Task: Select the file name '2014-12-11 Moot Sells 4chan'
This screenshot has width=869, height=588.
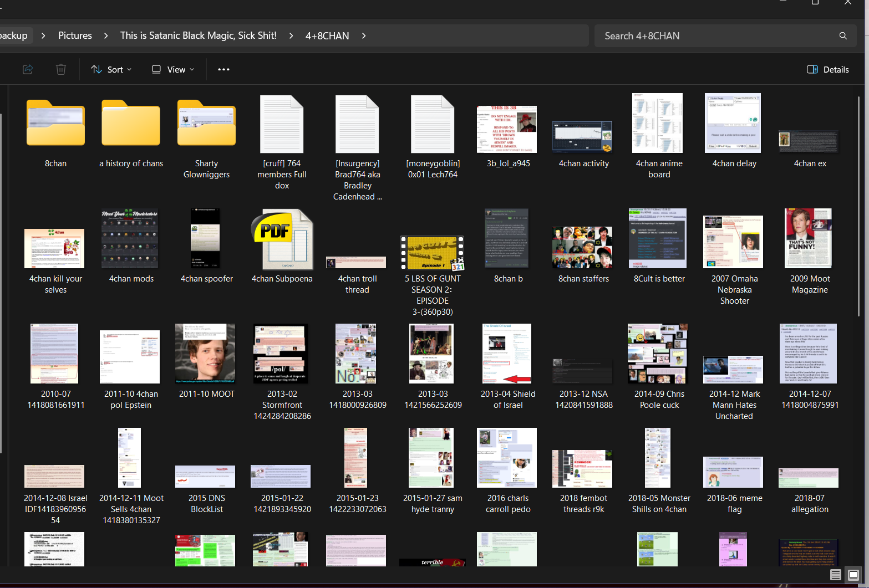Action: coord(131,509)
